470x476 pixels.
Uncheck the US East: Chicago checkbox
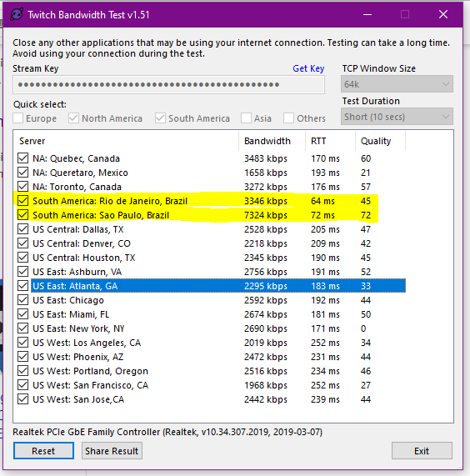coord(22,300)
